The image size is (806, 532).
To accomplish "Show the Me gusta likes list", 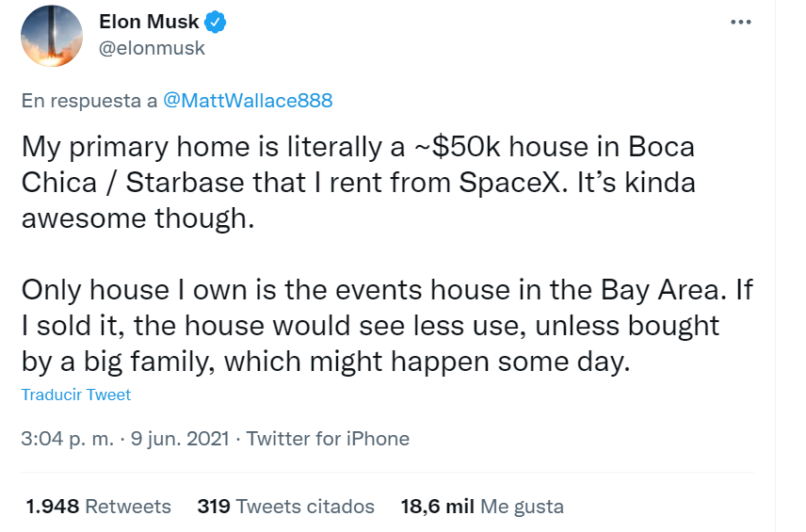I will click(x=522, y=507).
